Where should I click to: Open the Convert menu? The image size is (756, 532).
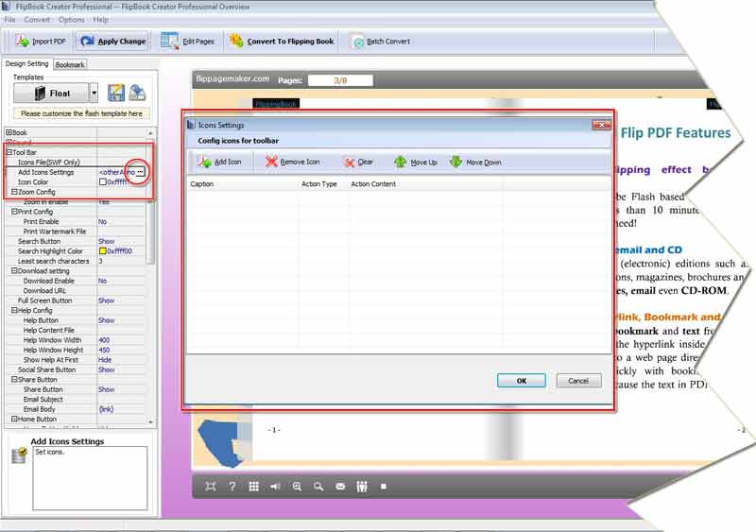[x=37, y=20]
